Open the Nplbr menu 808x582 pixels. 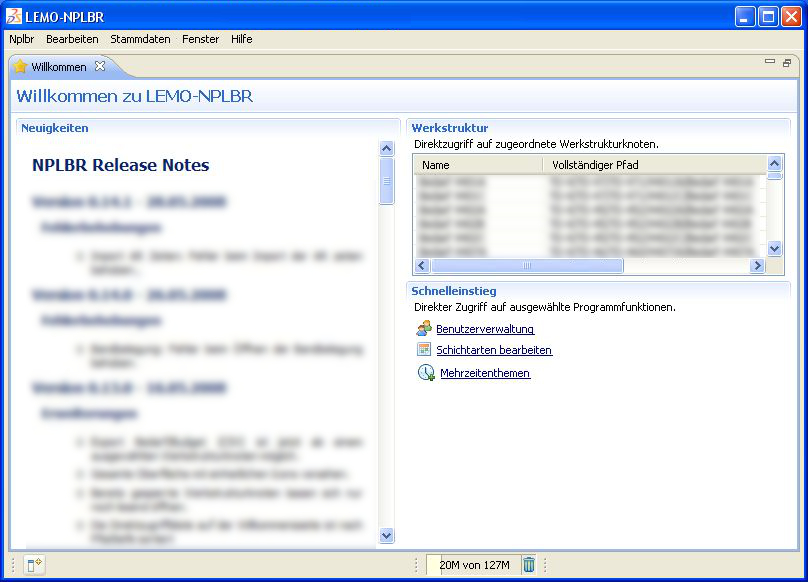21,39
